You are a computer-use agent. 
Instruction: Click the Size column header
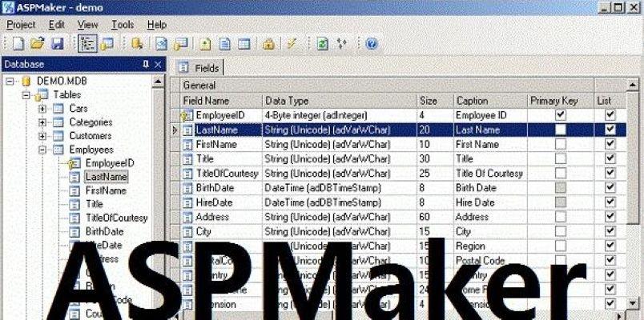pyautogui.click(x=435, y=101)
